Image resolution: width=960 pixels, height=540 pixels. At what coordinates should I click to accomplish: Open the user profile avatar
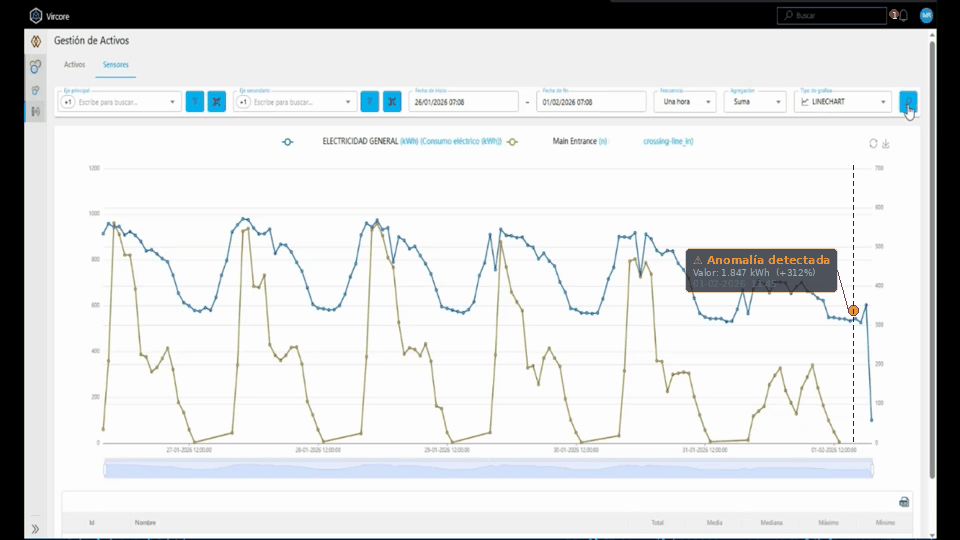926,15
